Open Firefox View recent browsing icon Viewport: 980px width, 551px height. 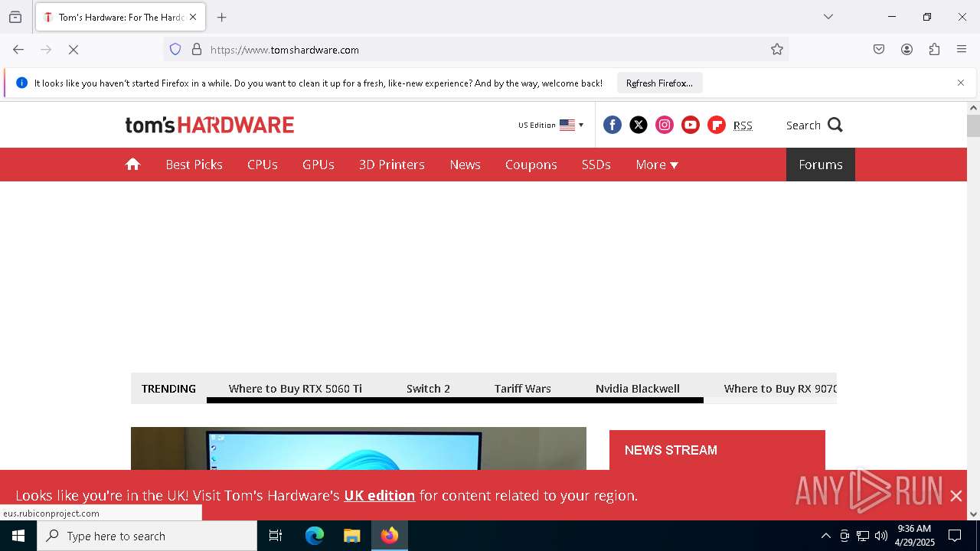15,17
